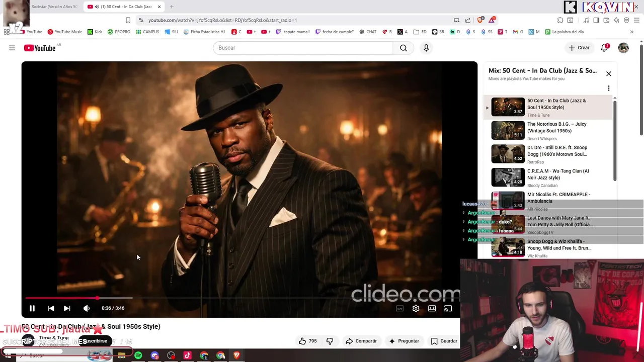Open the Mix playlist three-dot options menu
Image resolution: width=644 pixels, height=362 pixels.
[x=608, y=88]
